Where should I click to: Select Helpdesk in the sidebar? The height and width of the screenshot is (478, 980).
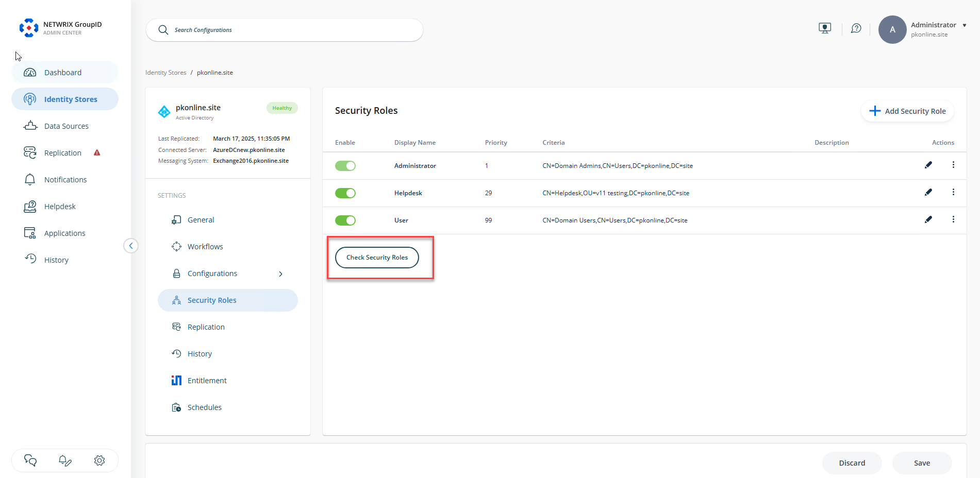(59, 206)
